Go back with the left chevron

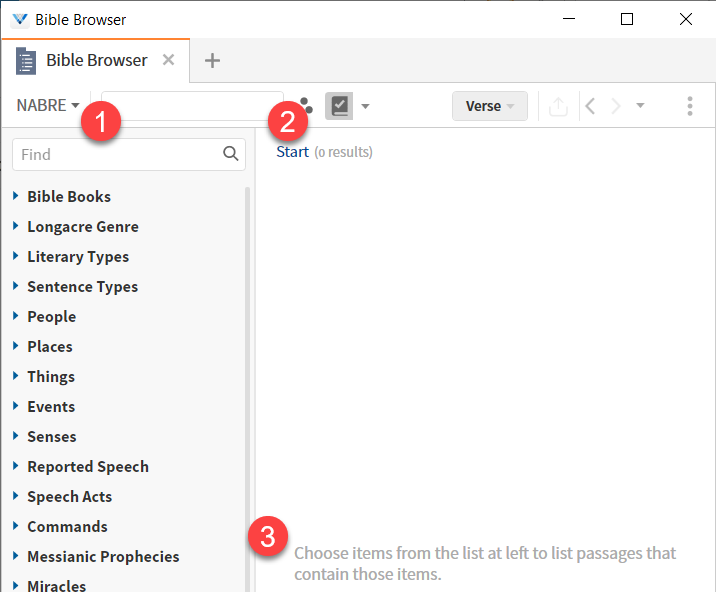(590, 106)
